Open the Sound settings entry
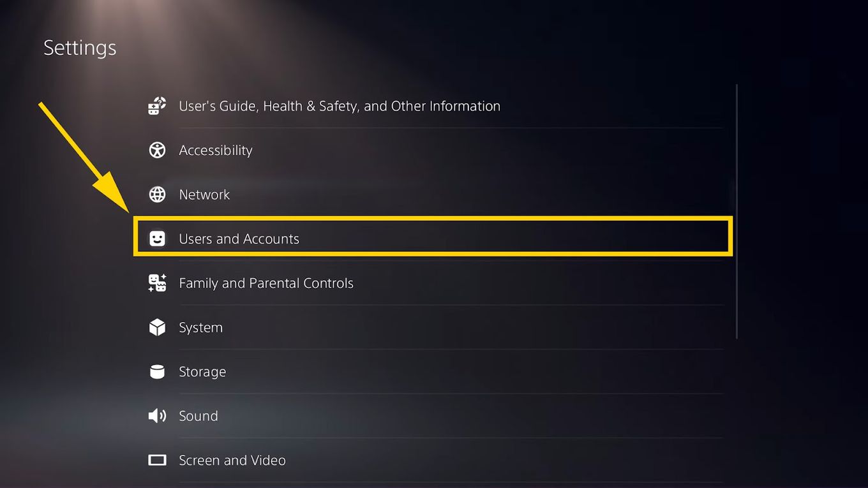Image resolution: width=868 pixels, height=488 pixels. 198,415
